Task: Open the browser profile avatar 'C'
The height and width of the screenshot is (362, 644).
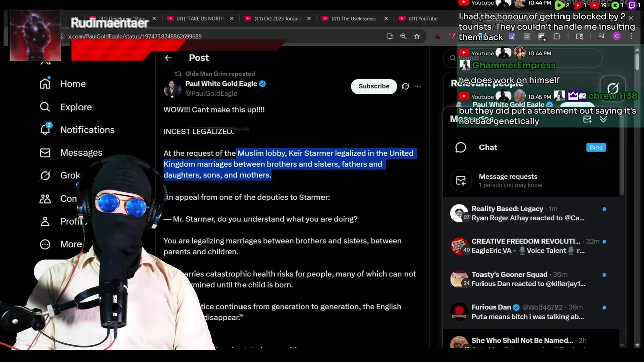Action: 616,36
